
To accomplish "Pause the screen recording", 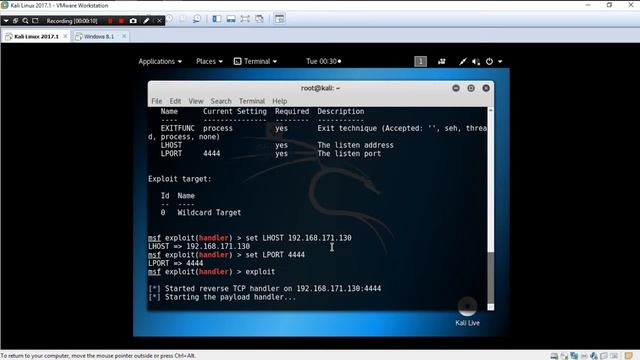I will click(110, 21).
